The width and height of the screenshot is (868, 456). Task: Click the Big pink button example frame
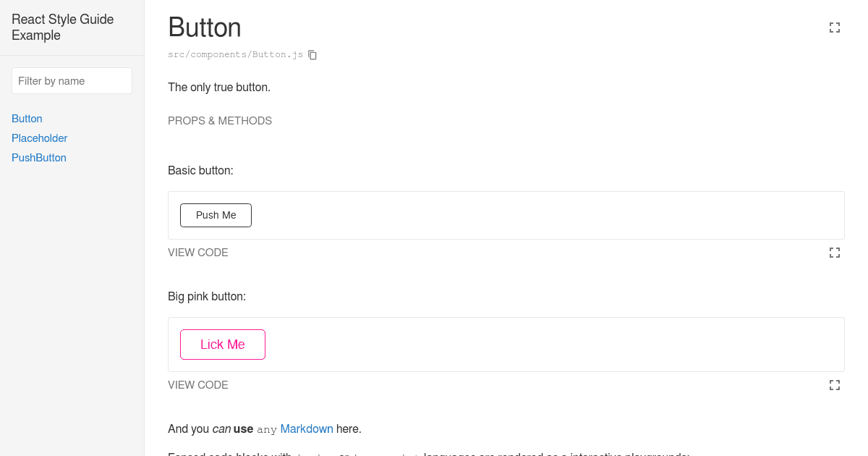[506, 344]
